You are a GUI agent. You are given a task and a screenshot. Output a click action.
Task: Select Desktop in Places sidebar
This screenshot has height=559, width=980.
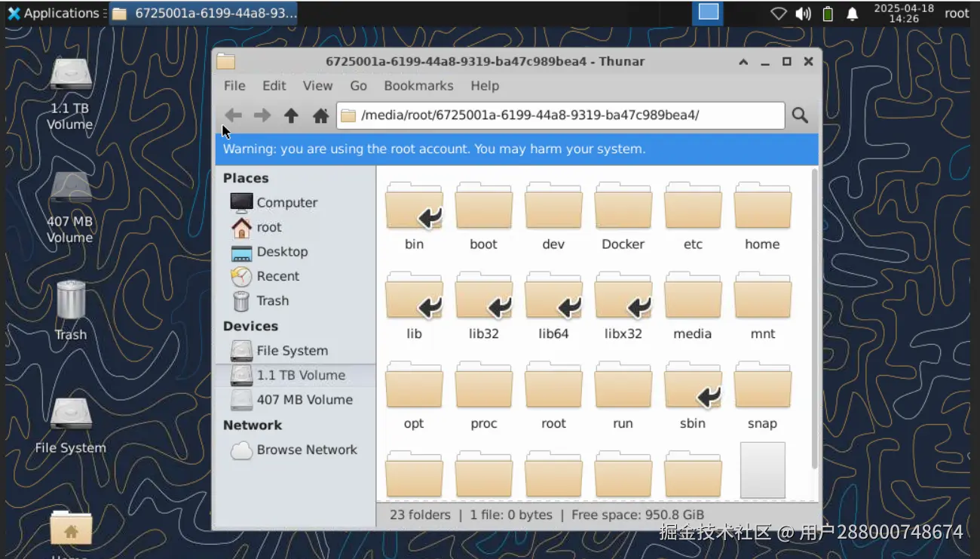coord(296,251)
